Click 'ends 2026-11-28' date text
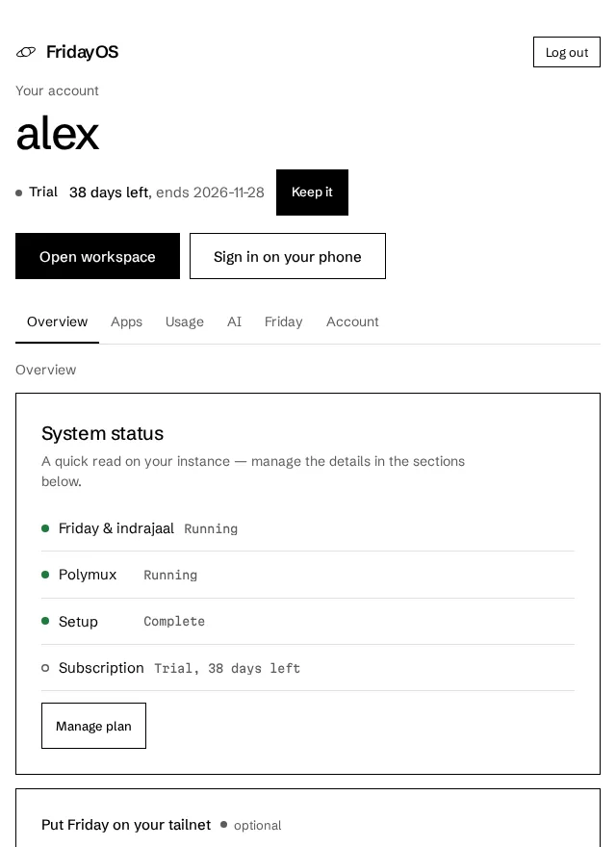 pyautogui.click(x=210, y=192)
